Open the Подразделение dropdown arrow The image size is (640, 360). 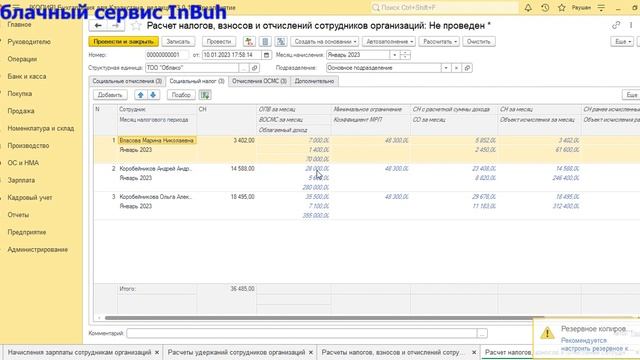446,68
